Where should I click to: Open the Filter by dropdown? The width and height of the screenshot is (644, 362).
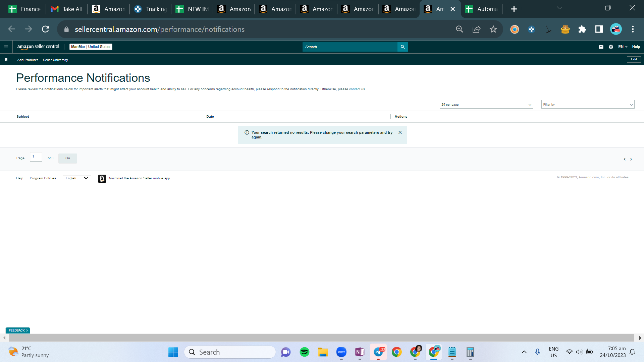pos(588,105)
